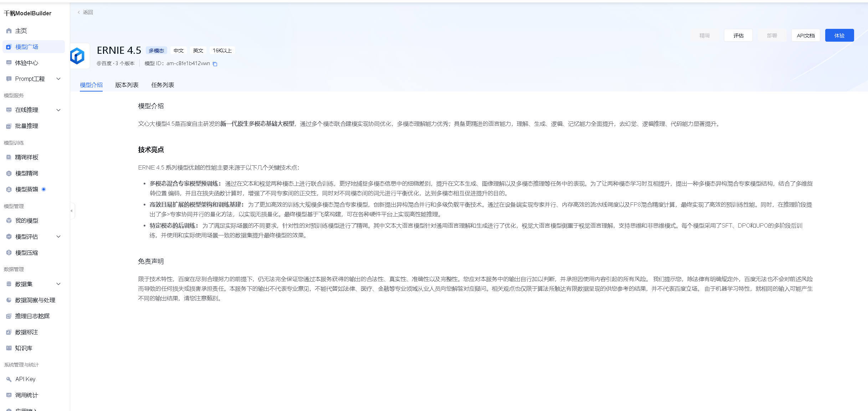
Task: Open 我的模型 in the sidebar
Action: coord(34,221)
